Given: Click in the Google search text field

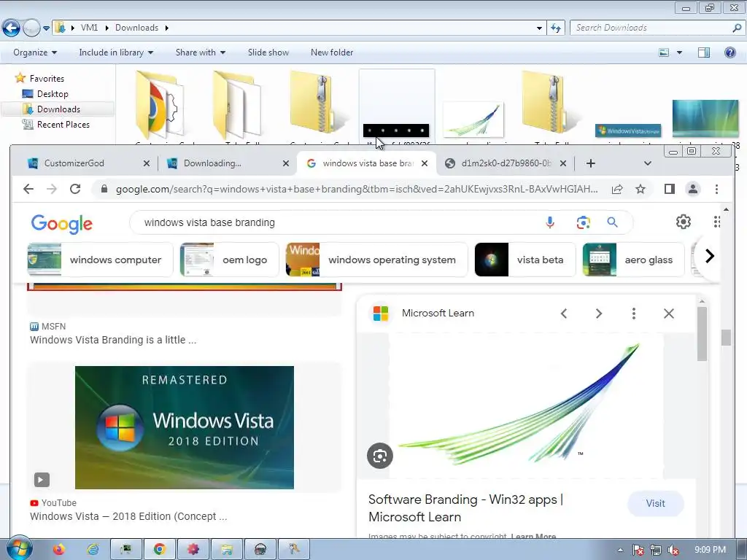Looking at the screenshot, I should pyautogui.click(x=333, y=222).
